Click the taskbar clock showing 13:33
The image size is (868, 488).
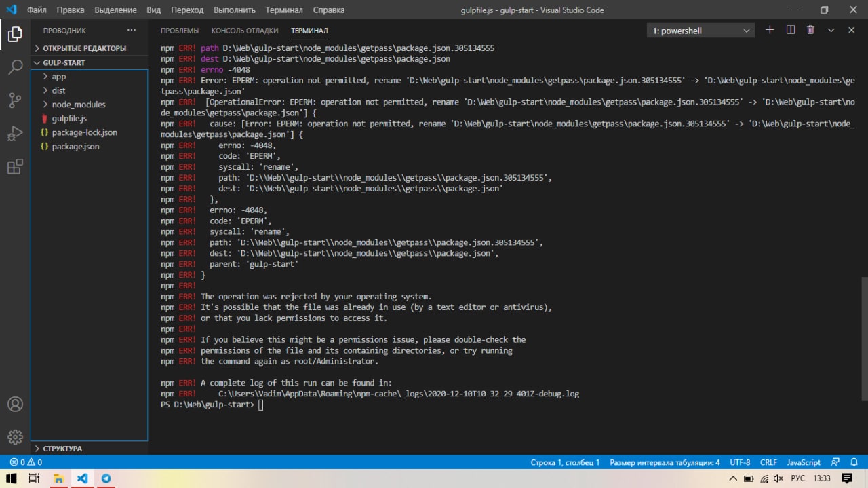coord(821,478)
